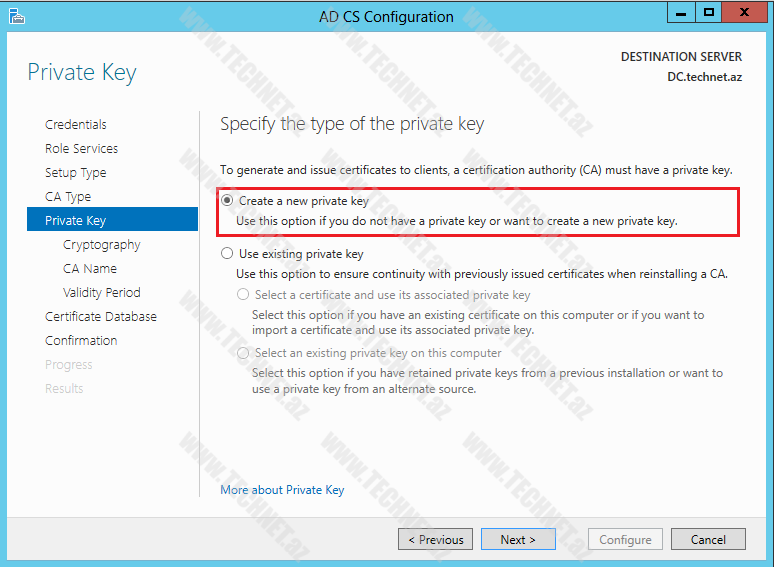The width and height of the screenshot is (774, 567).
Task: Close the AD CS Configuration wizard
Action: click(x=745, y=13)
